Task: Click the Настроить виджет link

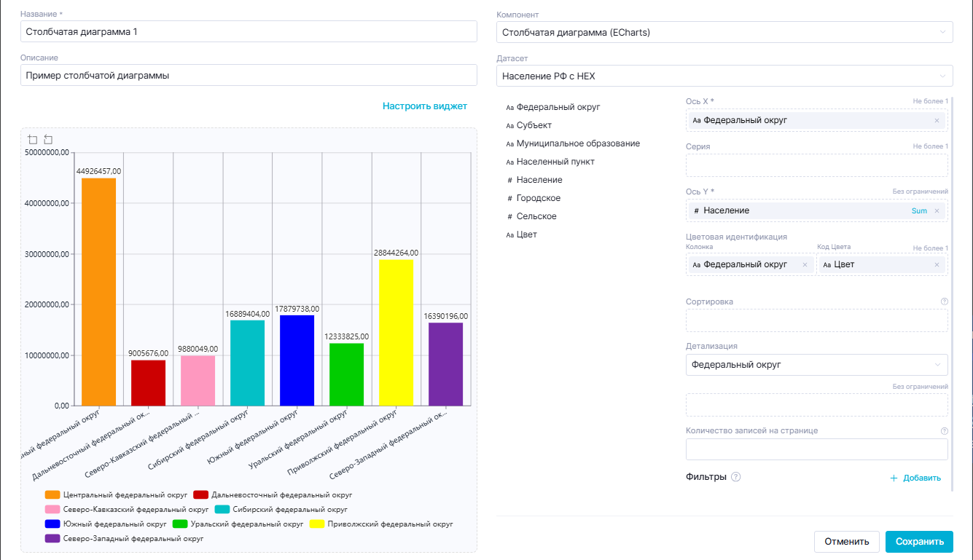Action: pyautogui.click(x=424, y=106)
